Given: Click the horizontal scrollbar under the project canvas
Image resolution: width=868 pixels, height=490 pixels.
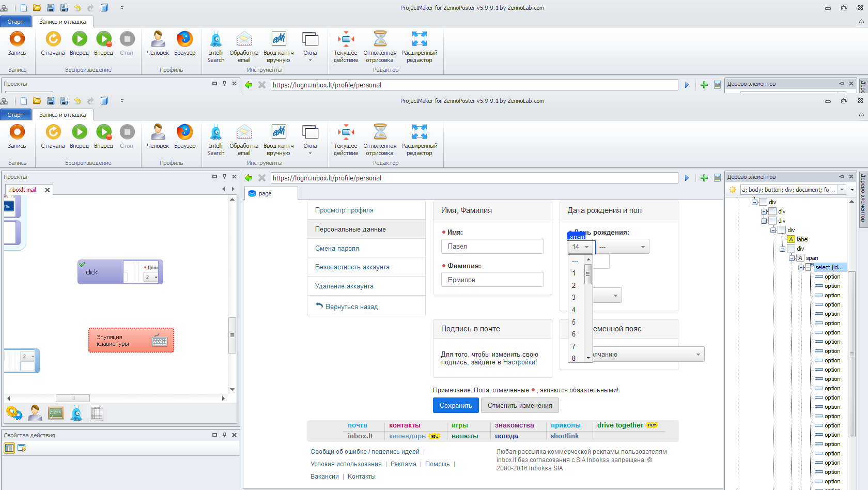Looking at the screenshot, I should coord(72,398).
